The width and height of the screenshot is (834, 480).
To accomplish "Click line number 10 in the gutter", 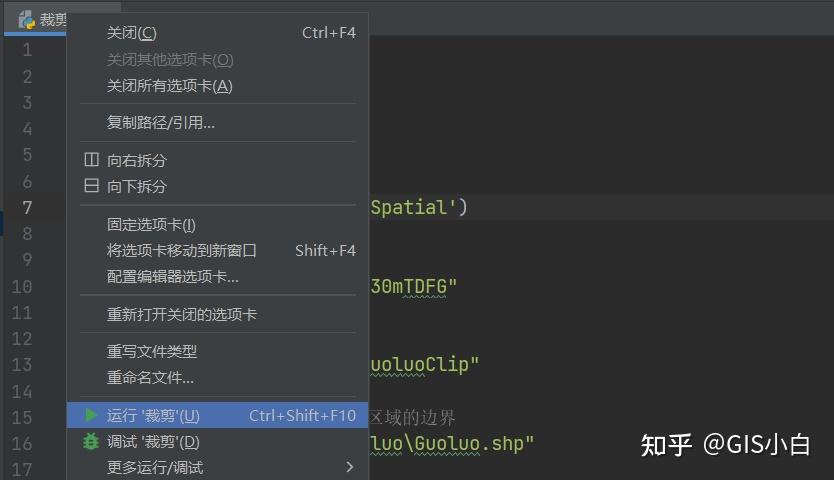I will pos(21,286).
